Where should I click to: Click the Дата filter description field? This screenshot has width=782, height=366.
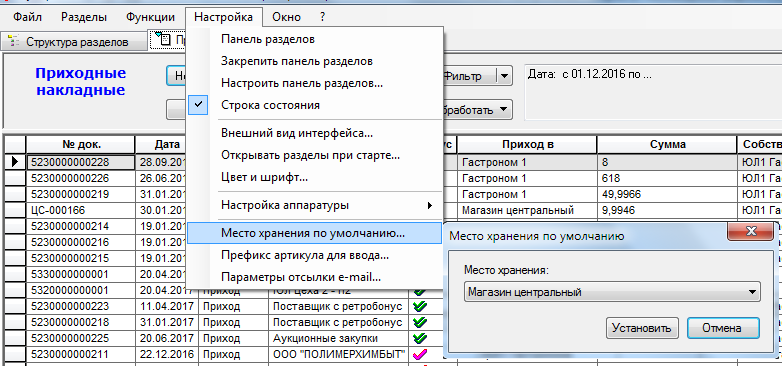pyautogui.click(x=653, y=92)
